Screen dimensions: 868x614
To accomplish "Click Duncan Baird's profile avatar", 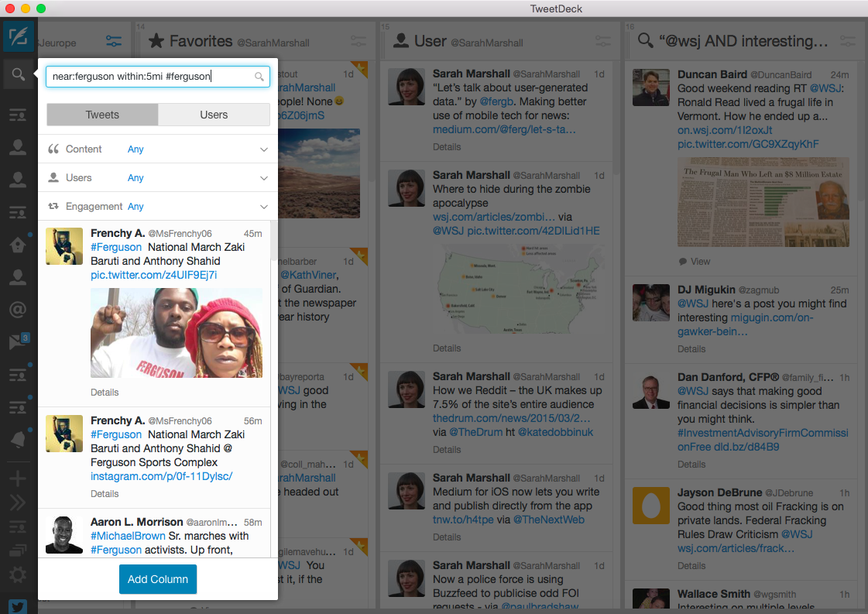I will coord(651,87).
